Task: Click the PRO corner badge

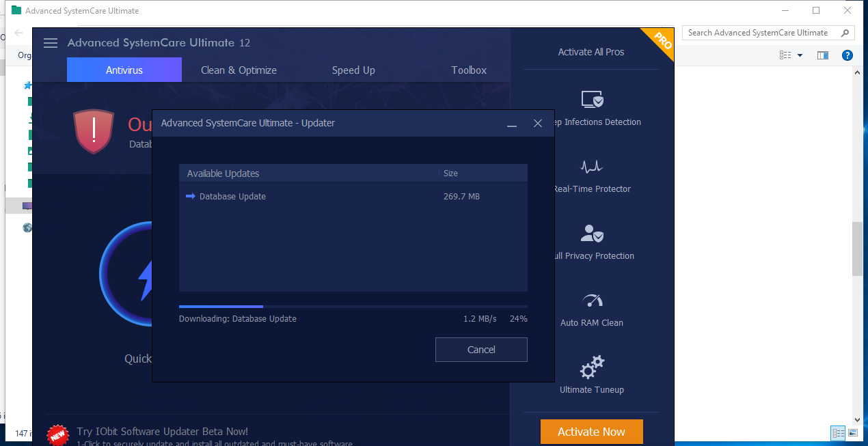Action: 660,41
